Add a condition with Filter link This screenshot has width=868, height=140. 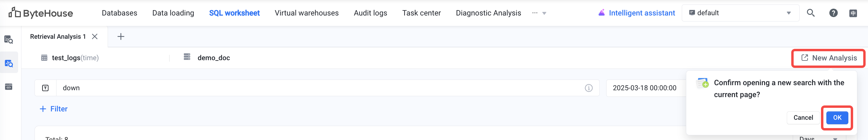(x=54, y=109)
